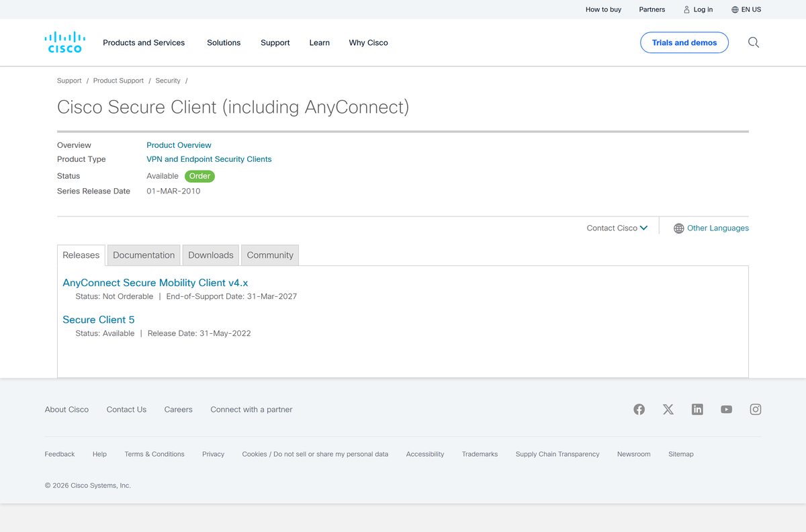
Task: Visit the LinkedIn icon link
Action: coord(697,409)
